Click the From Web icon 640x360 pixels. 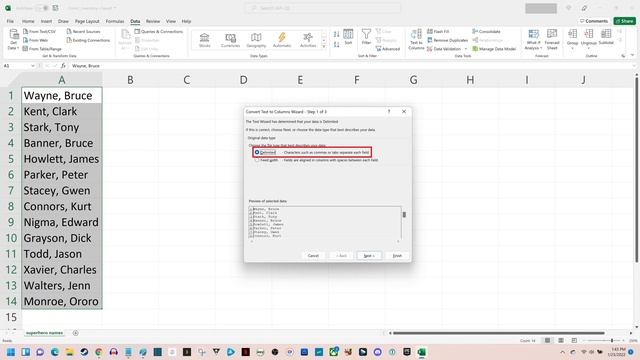pyautogui.click(x=25, y=40)
